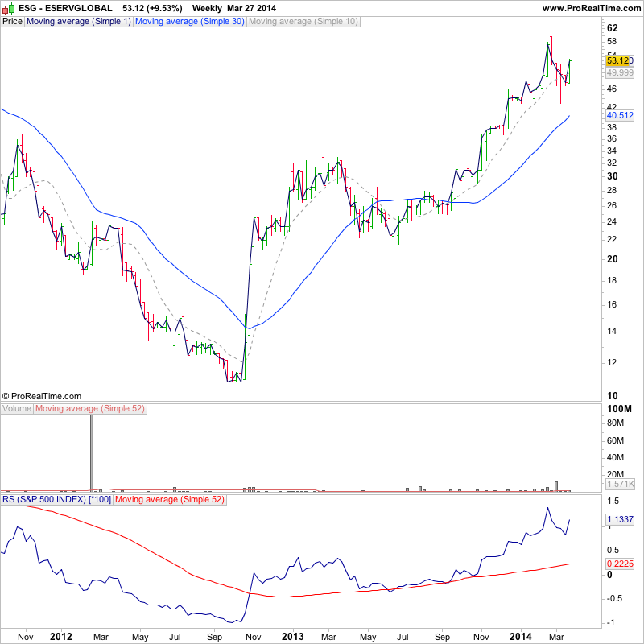Click the 40.512 blue moving average value tag
Image resolution: width=644 pixels, height=644 pixels.
(x=620, y=115)
